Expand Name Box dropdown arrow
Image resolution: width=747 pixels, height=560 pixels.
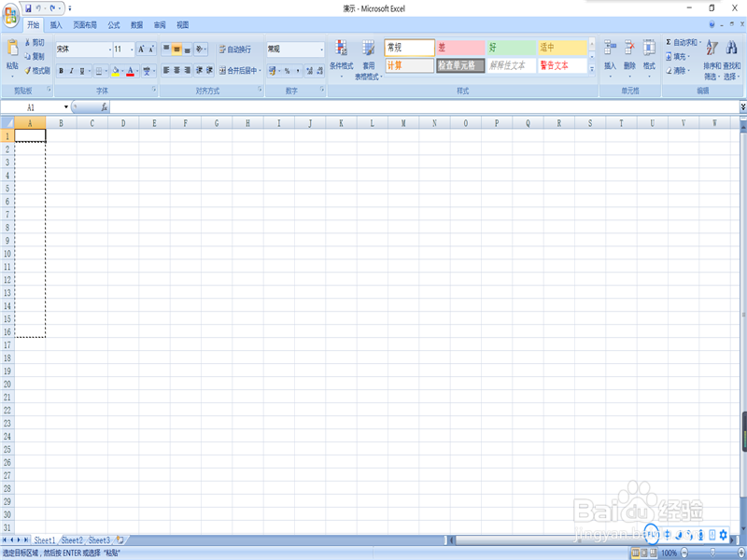pos(65,107)
